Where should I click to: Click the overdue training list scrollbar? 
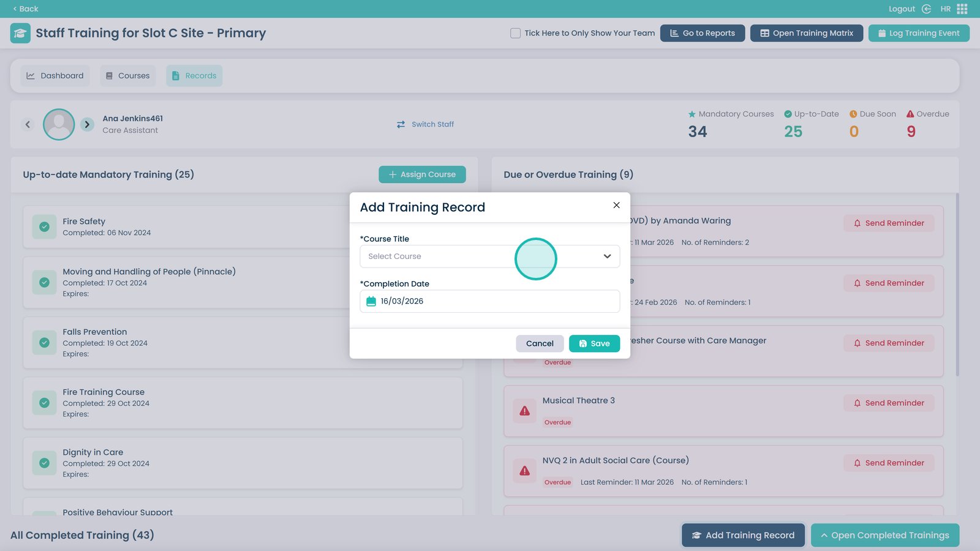(957, 285)
